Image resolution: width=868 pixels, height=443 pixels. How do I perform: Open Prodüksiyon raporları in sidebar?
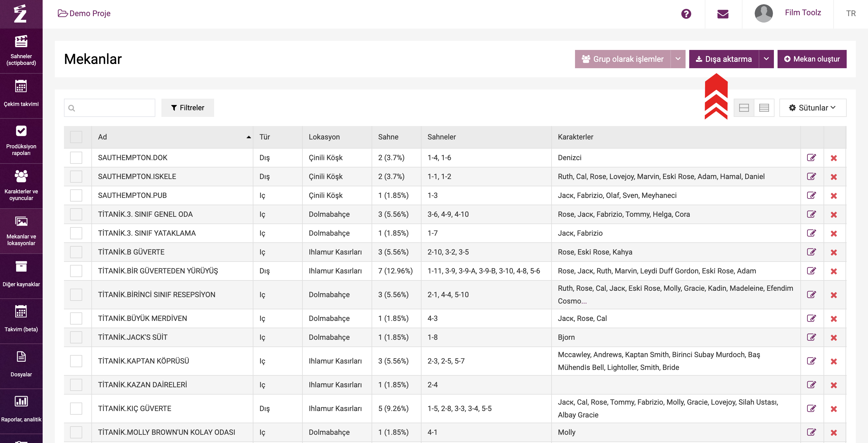[x=21, y=141]
